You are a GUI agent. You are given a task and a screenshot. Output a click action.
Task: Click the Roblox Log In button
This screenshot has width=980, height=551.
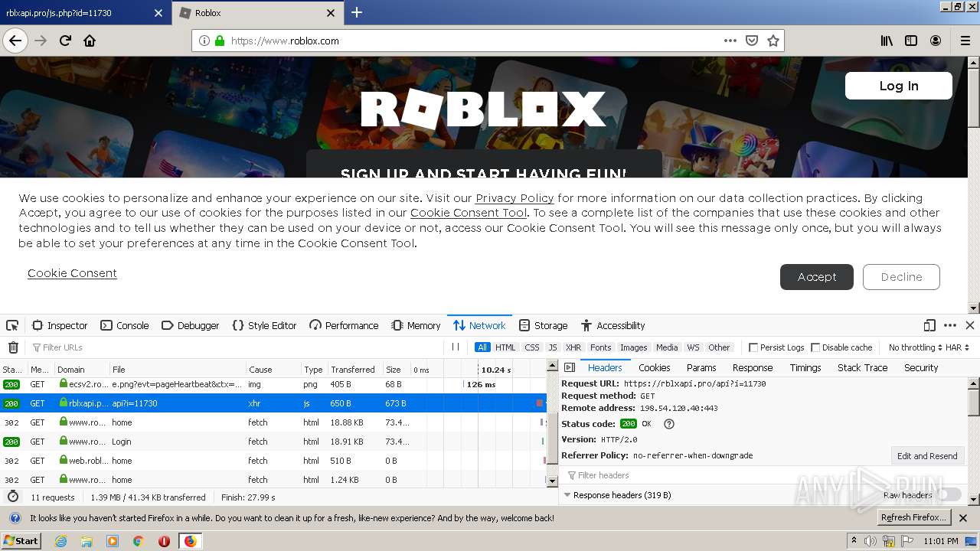[x=899, y=86]
